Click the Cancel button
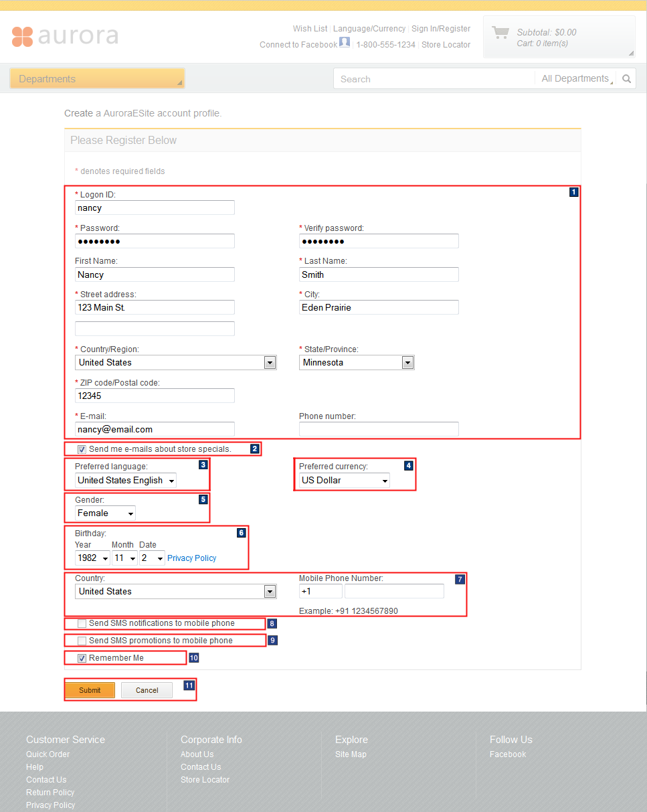 [x=146, y=689]
